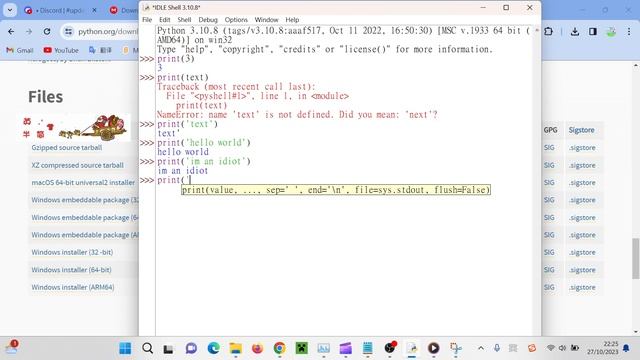Open Chrome downloads icon

(x=575, y=31)
